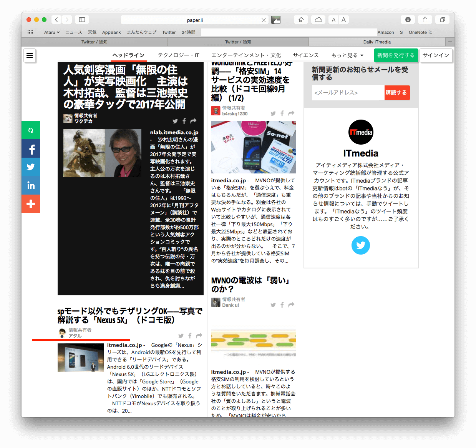Open the MVNOの電波は「弱い」のか? headline

(250, 285)
